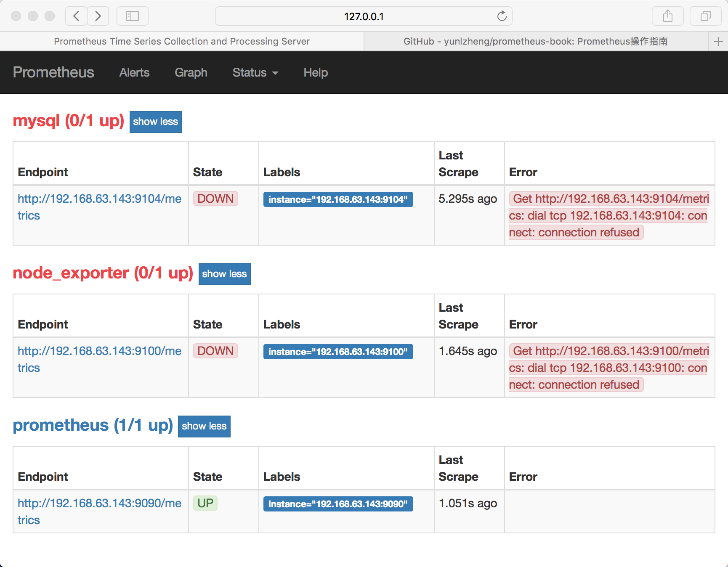The image size is (728, 567).
Task: Click the prometheus (1/1 up) heading
Action: tap(93, 425)
